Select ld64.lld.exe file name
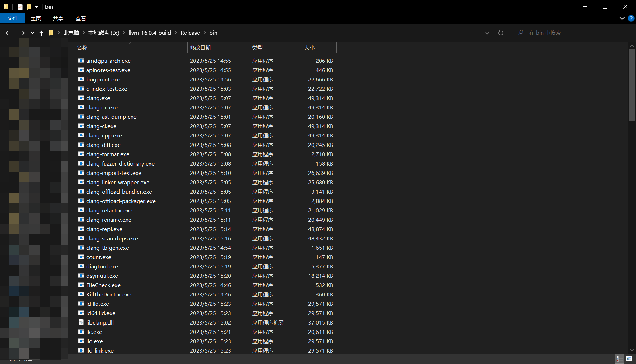The width and height of the screenshot is (636, 364). coord(101,313)
